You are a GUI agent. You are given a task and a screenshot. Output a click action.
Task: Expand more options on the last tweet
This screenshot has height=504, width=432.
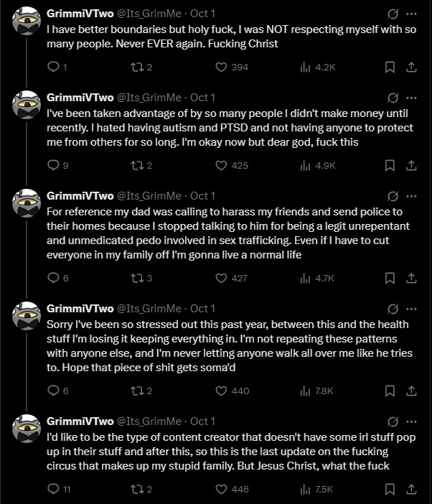click(411, 421)
